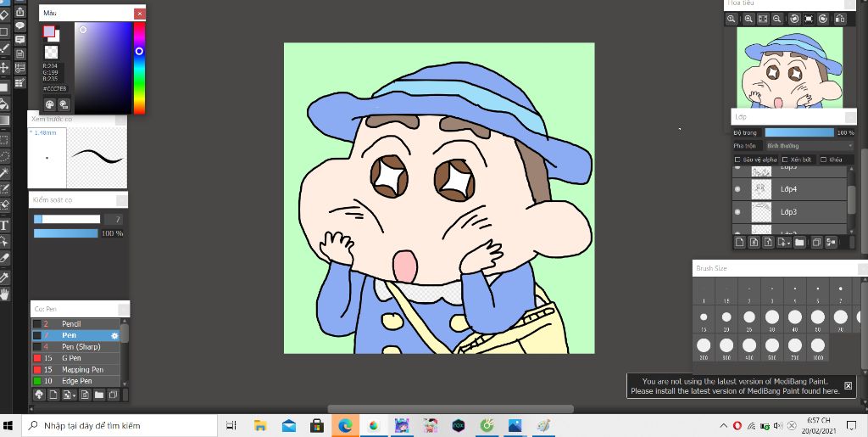The height and width of the screenshot is (437, 868).
Task: Open the color palette icon in Màu panel
Action: click(x=50, y=104)
